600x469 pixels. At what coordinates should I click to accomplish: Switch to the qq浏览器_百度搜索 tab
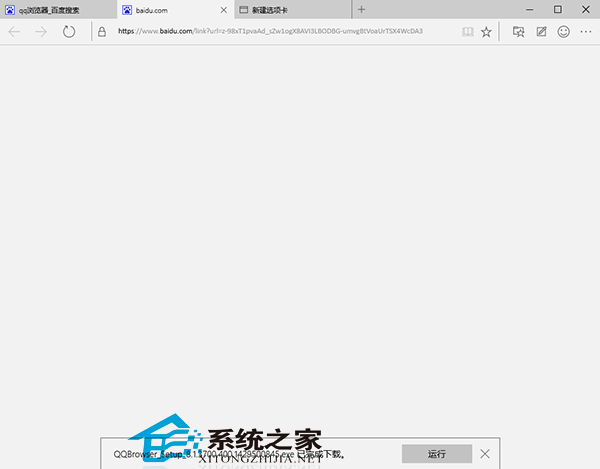coord(58,10)
